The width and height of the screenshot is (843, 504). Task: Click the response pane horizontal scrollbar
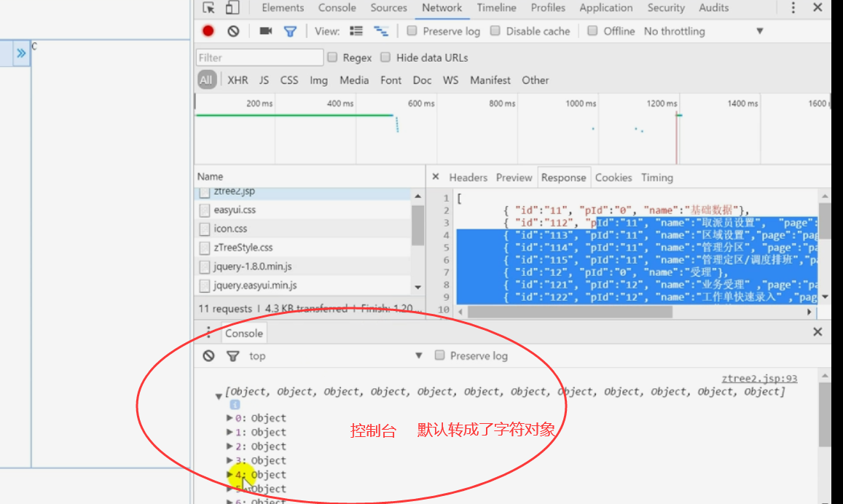(x=570, y=312)
